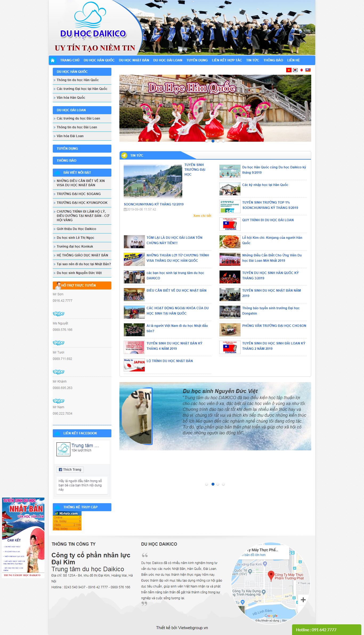Go to TUYỂN DỤNG in navigation bar
Viewport: 364px width, 635px height.
(x=197, y=60)
